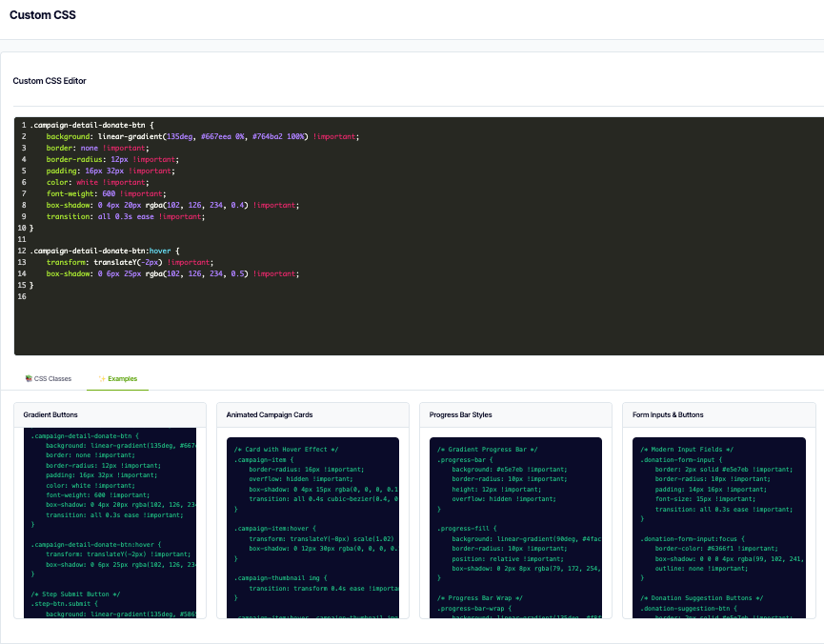Click the icon beside CSS Classes tab
This screenshot has height=644, width=824.
[28, 378]
